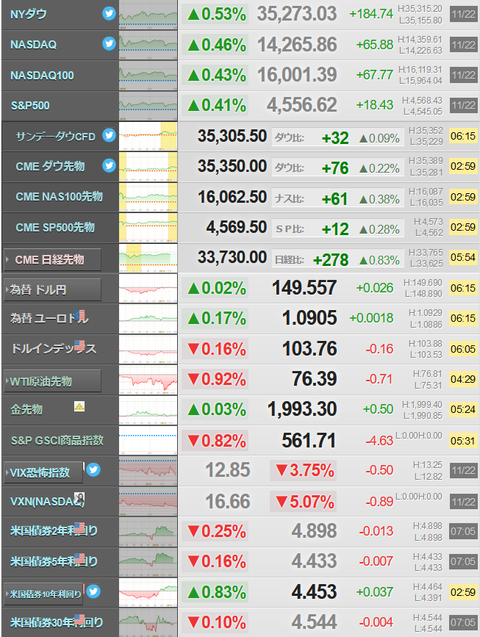Click the Twitter icon in NYダウ row
480x637 pixels.
point(109,14)
